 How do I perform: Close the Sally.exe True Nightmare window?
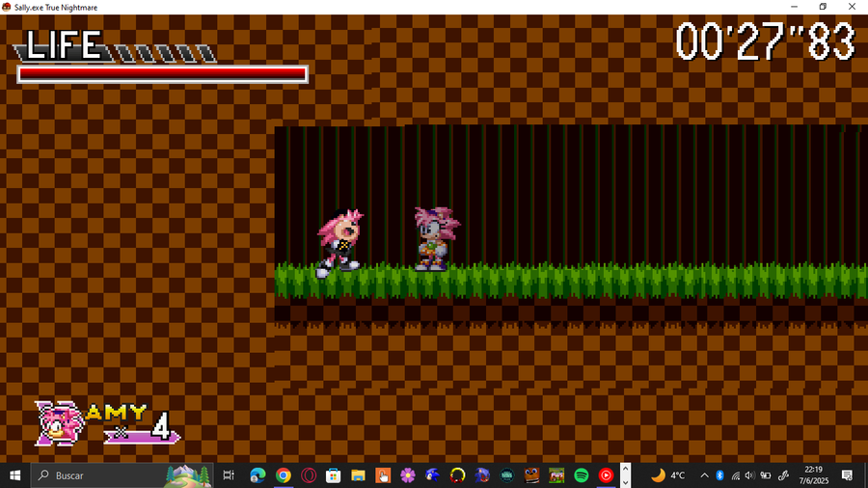click(852, 7)
